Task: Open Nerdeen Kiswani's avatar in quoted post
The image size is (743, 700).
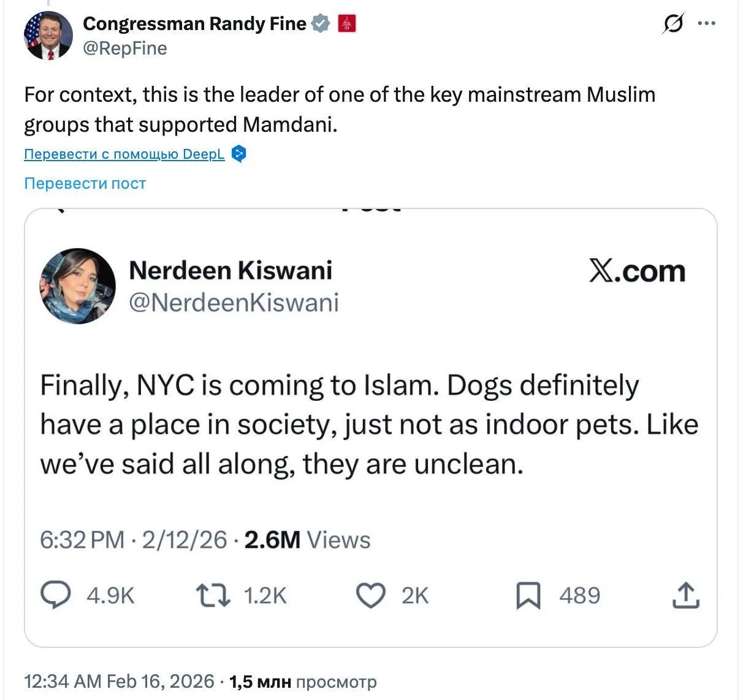Action: click(x=78, y=286)
